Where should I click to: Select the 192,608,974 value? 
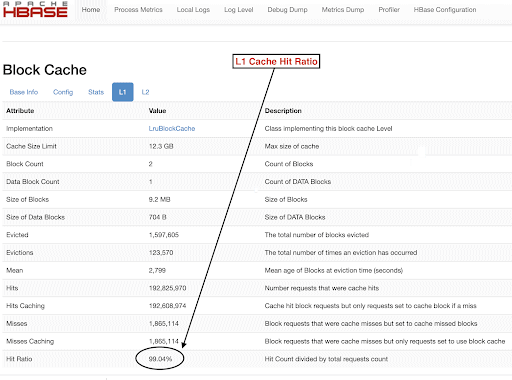(x=167, y=306)
